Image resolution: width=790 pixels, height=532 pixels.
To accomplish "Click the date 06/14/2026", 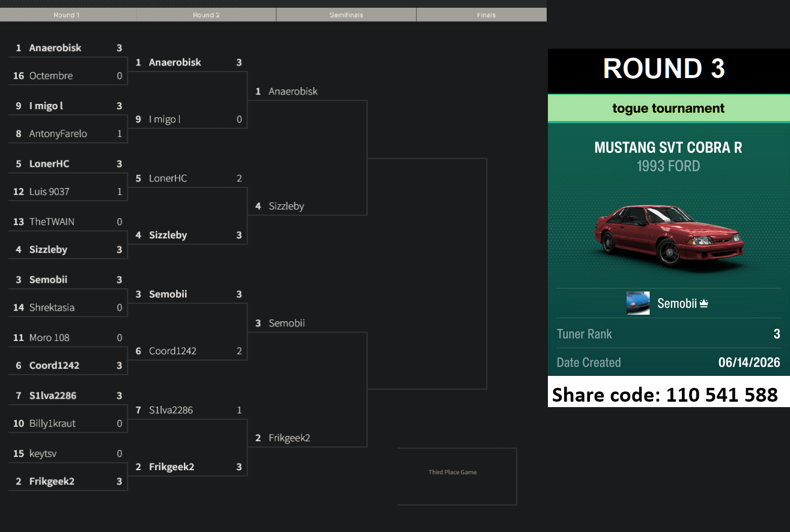I will (x=749, y=362).
